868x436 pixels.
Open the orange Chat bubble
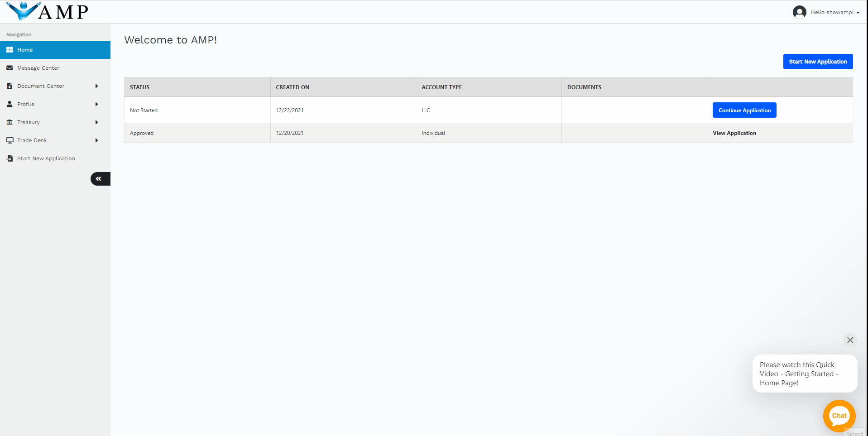click(x=839, y=416)
